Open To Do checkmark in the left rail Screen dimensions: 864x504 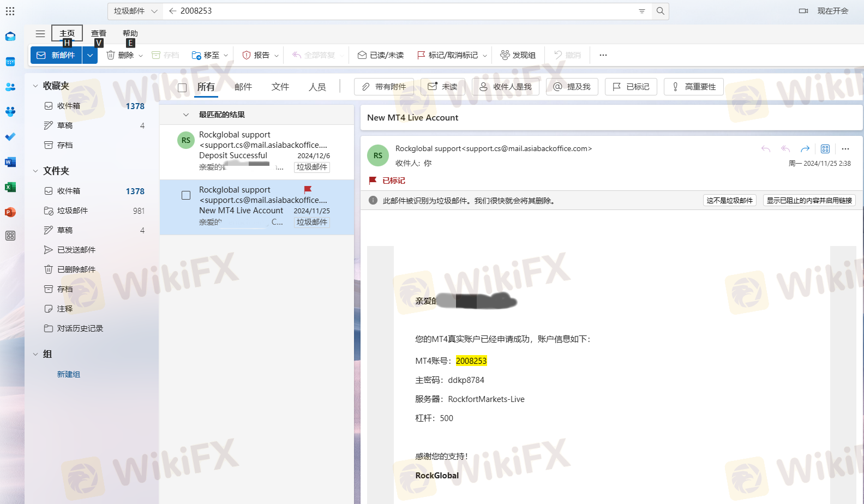[10, 137]
